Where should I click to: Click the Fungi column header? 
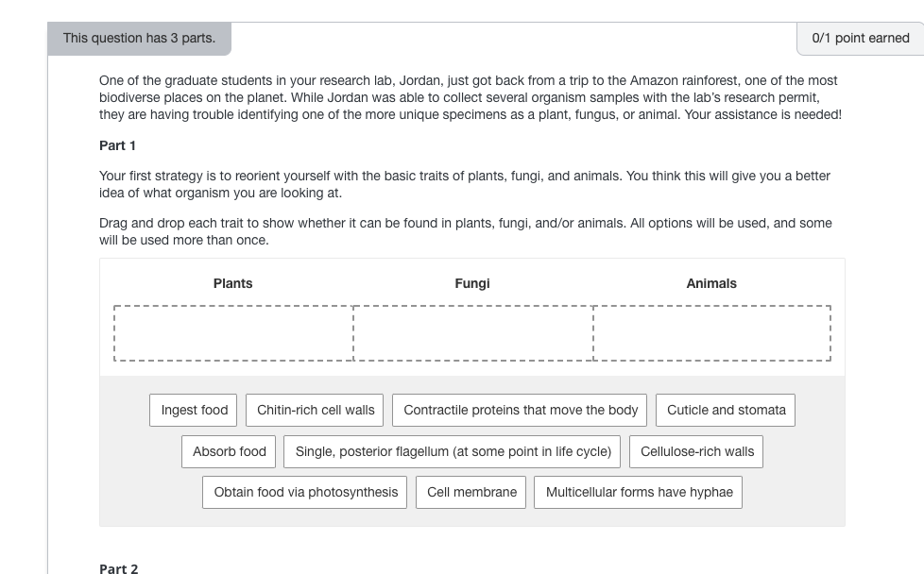pyautogui.click(x=472, y=283)
